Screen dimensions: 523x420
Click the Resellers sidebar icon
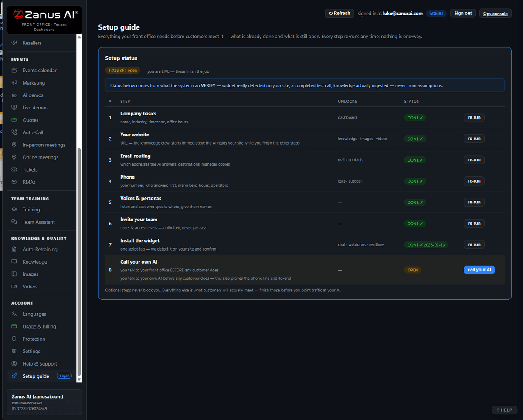click(x=14, y=43)
